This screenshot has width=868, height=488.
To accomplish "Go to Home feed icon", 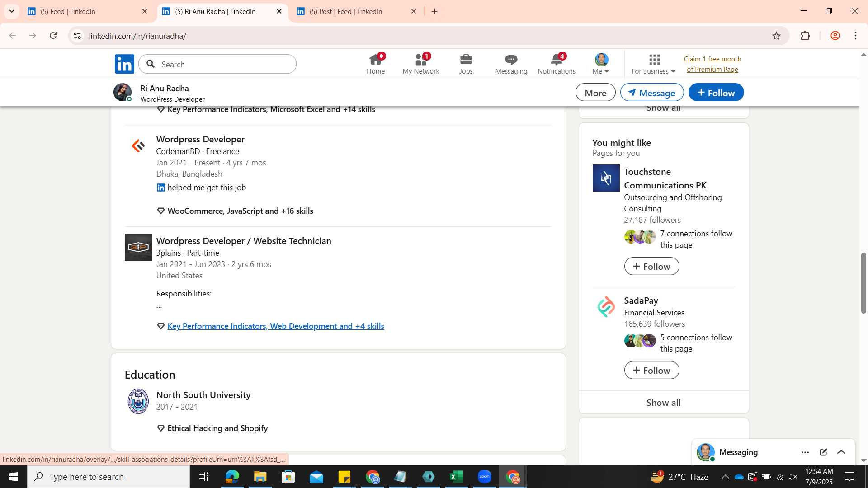I will coord(375,64).
